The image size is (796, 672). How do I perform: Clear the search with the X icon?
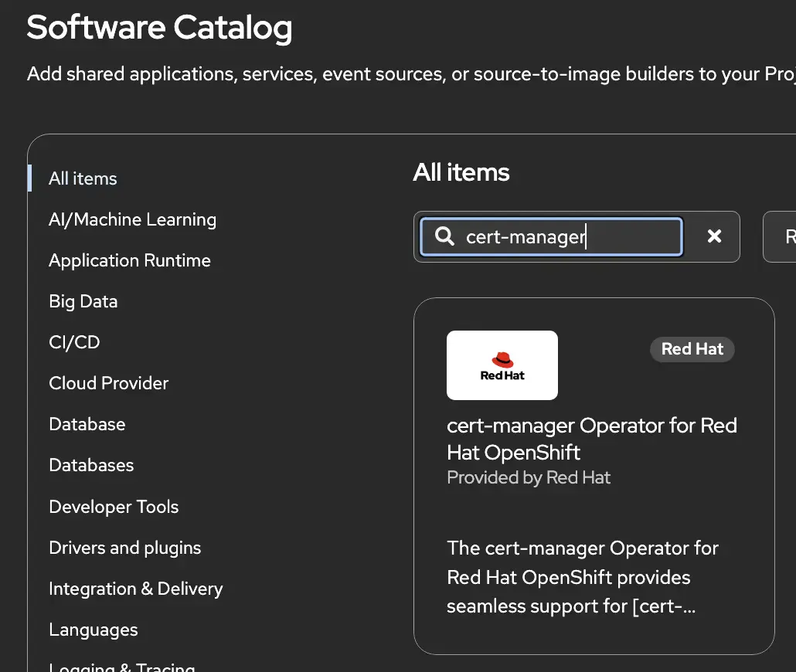click(714, 236)
